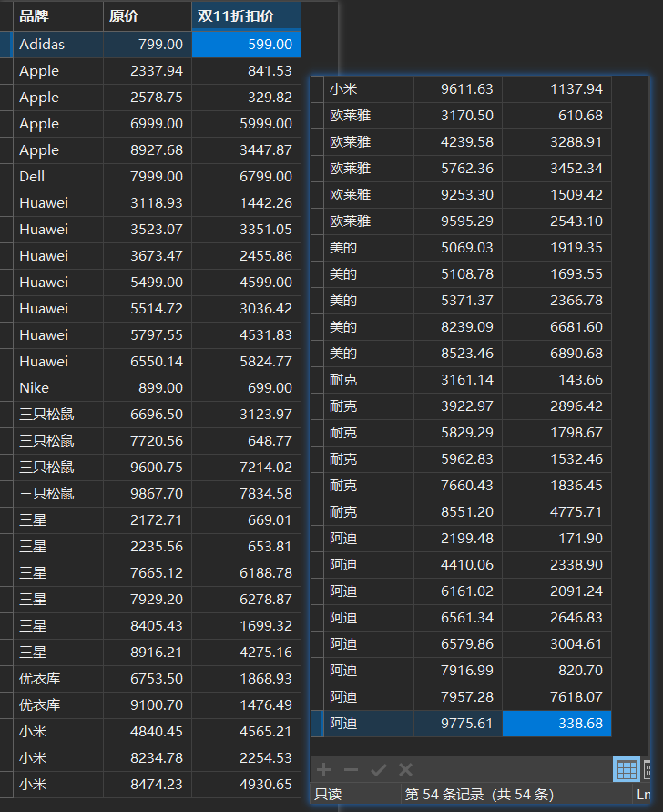Click the 5824.77 discount cell
The width and height of the screenshot is (663, 812).
coord(247,362)
